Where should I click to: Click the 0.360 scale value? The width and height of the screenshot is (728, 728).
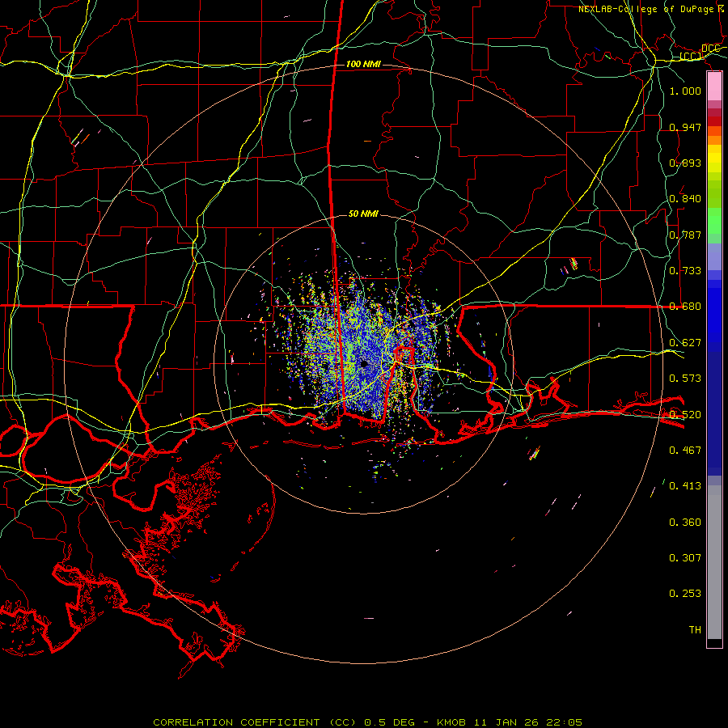tap(685, 523)
